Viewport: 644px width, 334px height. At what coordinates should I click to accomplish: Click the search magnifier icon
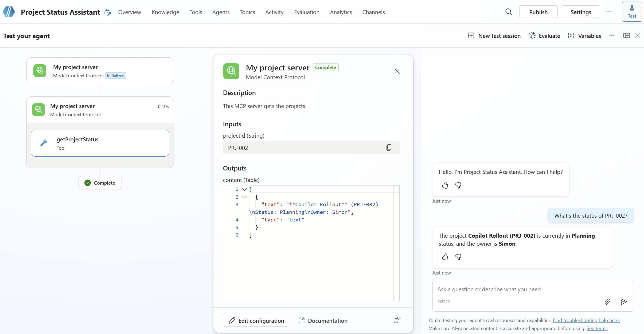(x=509, y=12)
